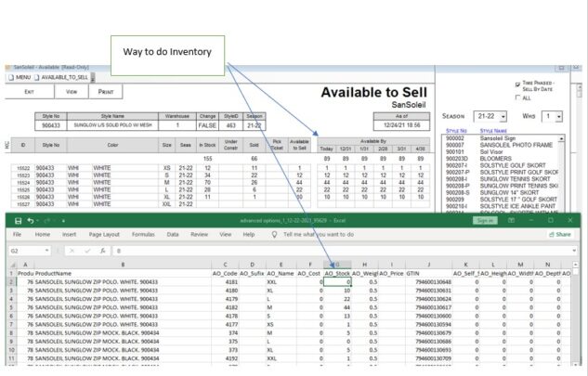The height and width of the screenshot is (376, 588).
Task: Click the Sign in button in Excel
Action: click(484, 220)
